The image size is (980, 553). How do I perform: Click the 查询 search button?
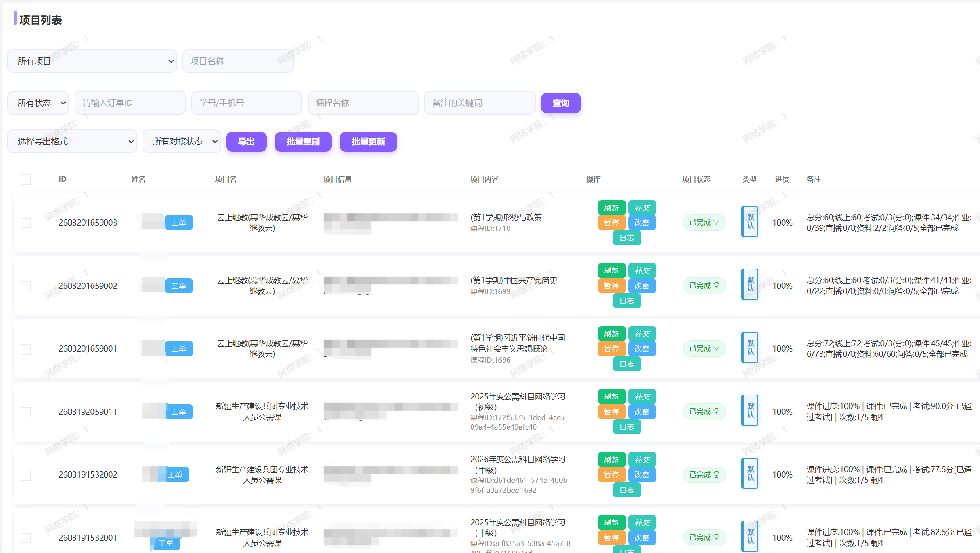coord(561,103)
